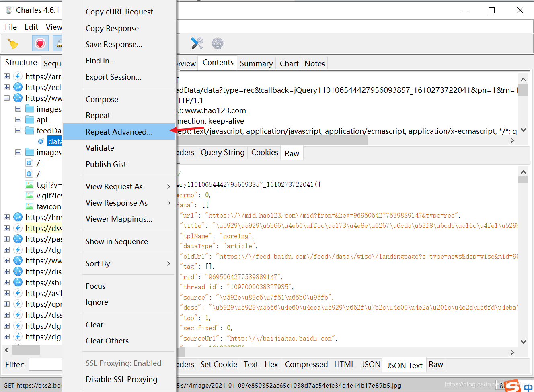Open the Tools wrench icon
The width and height of the screenshot is (534, 392).
click(197, 43)
